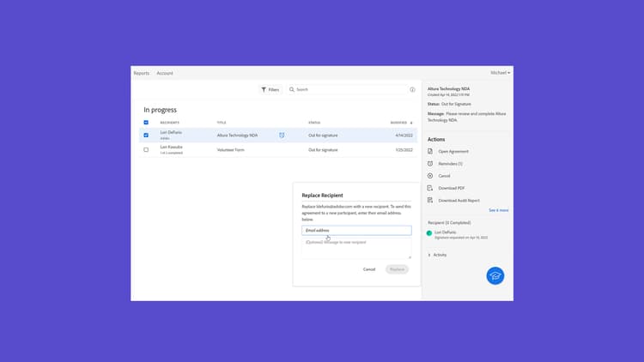Screen dimensions: 644x362
Task: Click the Download Audit Report icon
Action: pyautogui.click(x=430, y=200)
